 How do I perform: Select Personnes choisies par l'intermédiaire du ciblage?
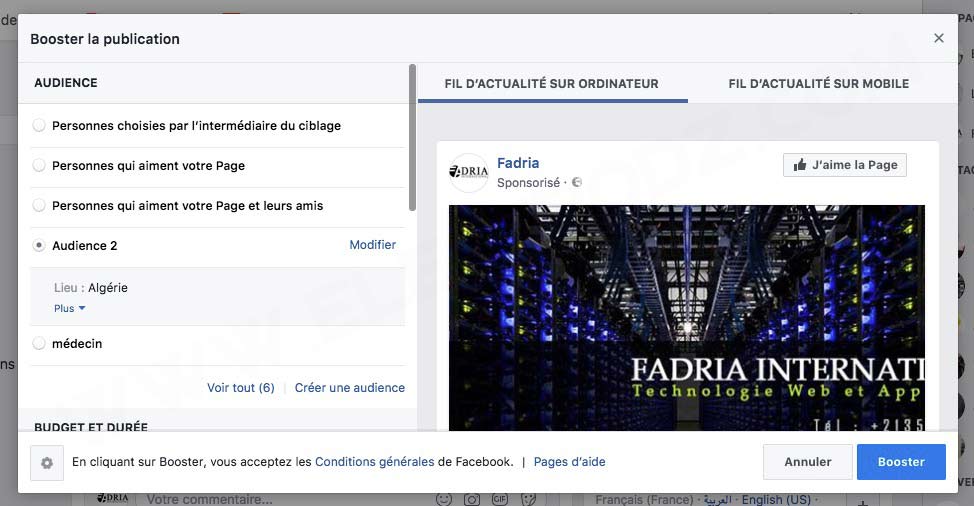[x=39, y=125]
